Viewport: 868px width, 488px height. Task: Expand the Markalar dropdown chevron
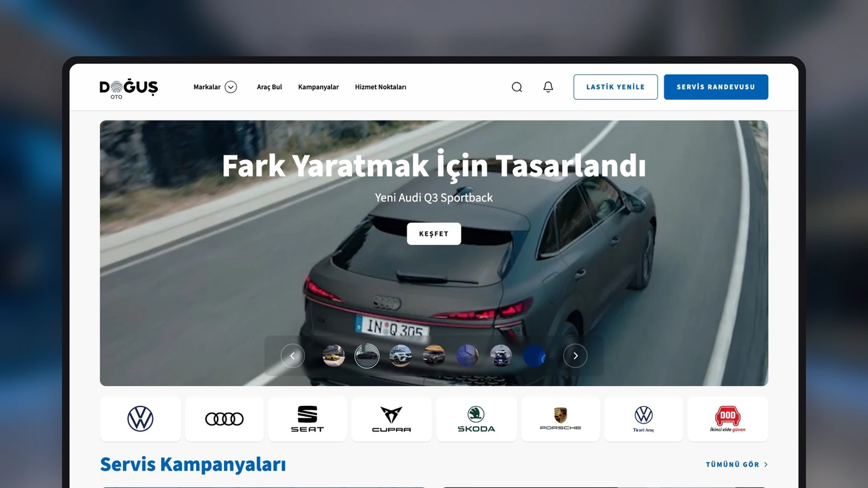231,87
